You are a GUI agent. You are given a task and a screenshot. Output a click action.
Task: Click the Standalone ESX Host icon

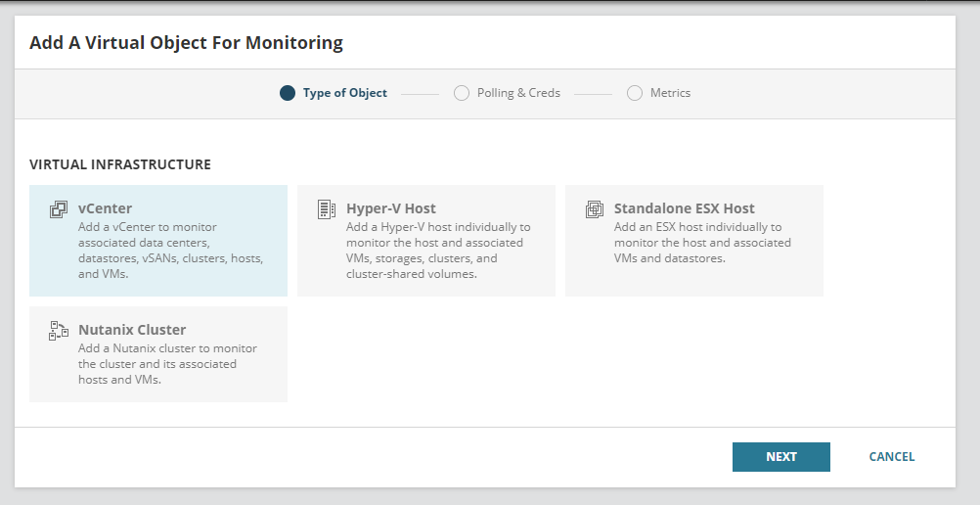pyautogui.click(x=595, y=209)
